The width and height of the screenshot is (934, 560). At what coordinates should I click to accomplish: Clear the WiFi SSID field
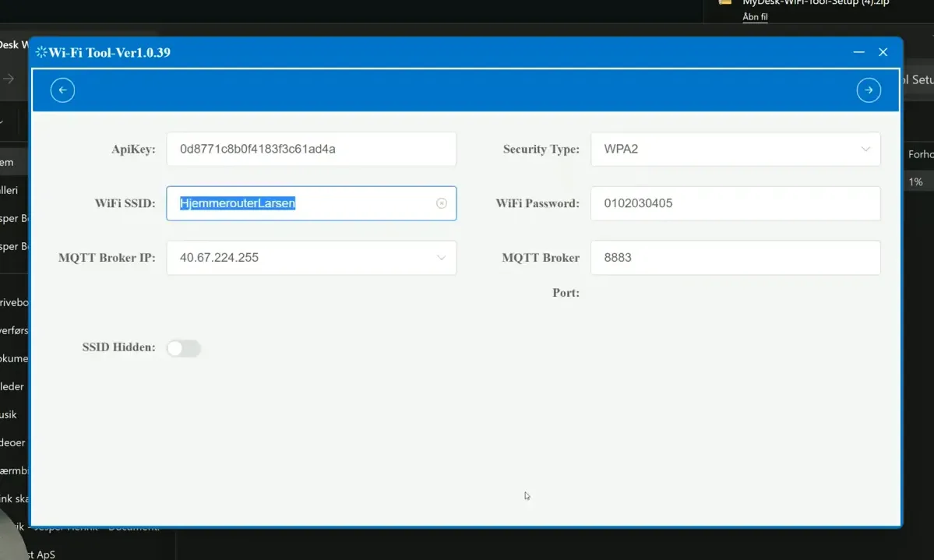click(x=442, y=203)
